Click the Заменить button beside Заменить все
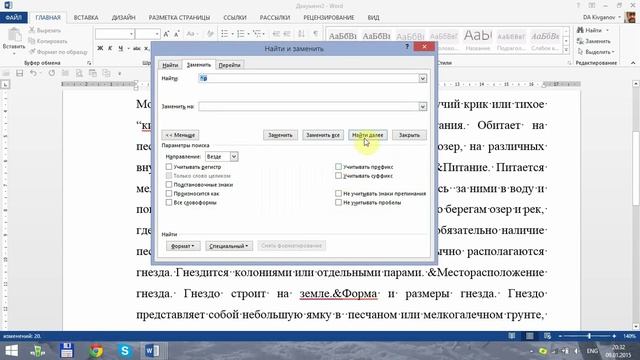The width and height of the screenshot is (640, 360). click(280, 135)
